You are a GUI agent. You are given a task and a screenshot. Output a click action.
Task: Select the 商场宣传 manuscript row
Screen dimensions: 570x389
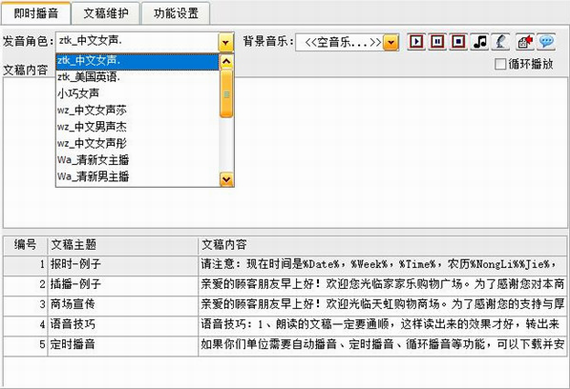285,304
